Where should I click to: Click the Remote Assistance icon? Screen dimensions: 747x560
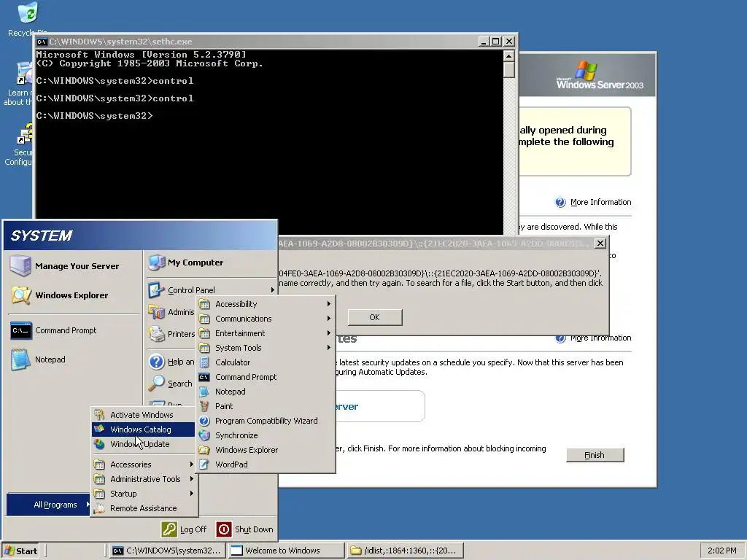(99, 508)
